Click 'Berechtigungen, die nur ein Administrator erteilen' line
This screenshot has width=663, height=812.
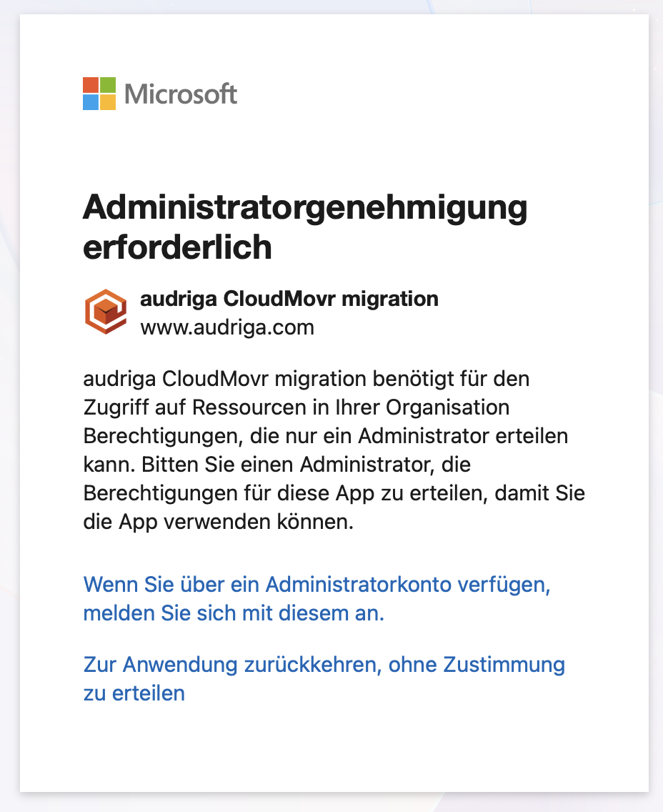click(x=326, y=436)
